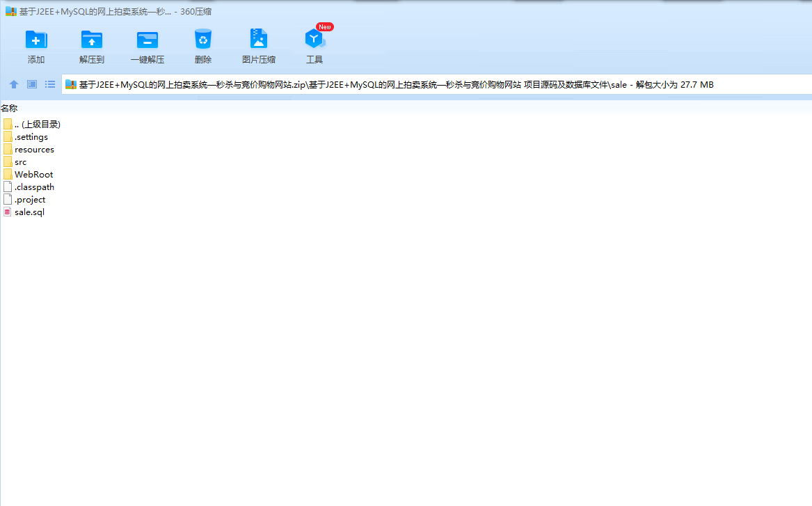
Task: Go up one level with arrow icon
Action: (x=14, y=84)
